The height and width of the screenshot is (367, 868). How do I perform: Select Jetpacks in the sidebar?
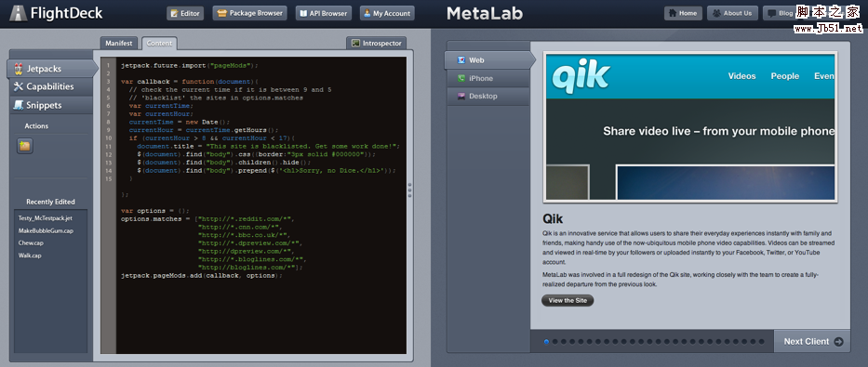click(x=53, y=69)
